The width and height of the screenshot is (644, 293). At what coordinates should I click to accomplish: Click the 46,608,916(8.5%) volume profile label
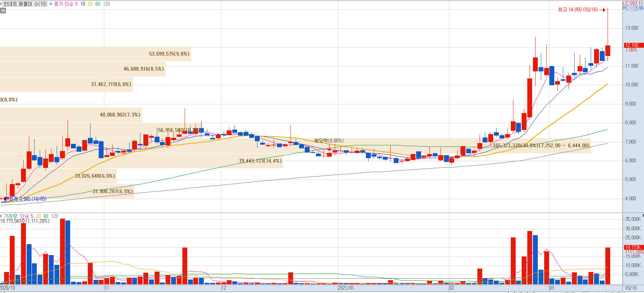point(144,69)
